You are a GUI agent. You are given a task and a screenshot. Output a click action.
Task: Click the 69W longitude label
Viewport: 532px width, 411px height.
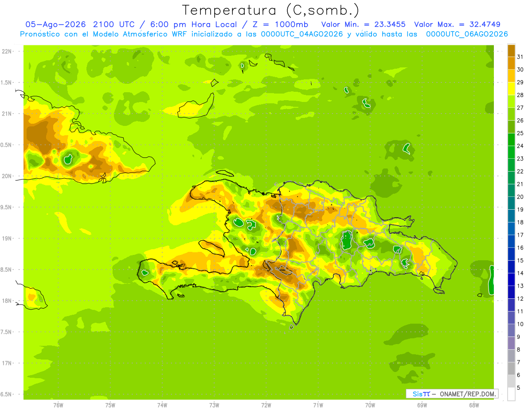coord(422,405)
